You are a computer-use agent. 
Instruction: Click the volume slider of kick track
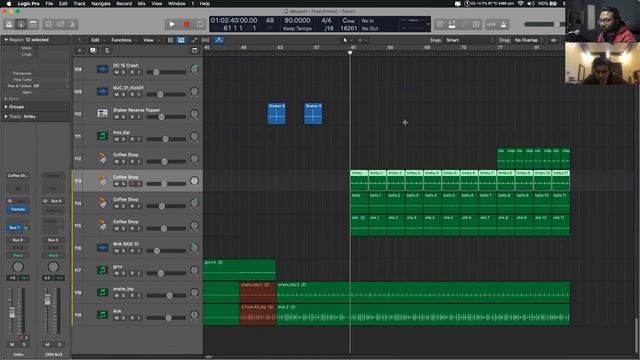(166, 318)
